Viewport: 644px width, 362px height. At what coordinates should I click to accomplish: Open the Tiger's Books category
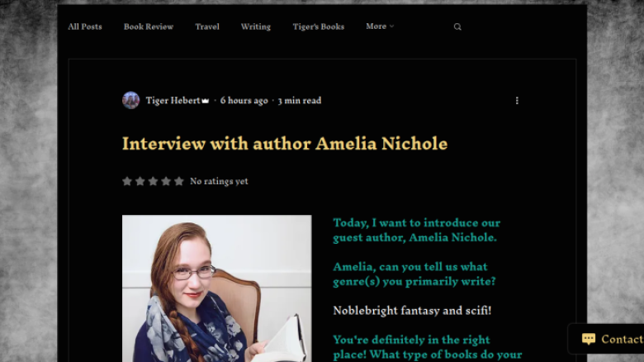(x=319, y=26)
